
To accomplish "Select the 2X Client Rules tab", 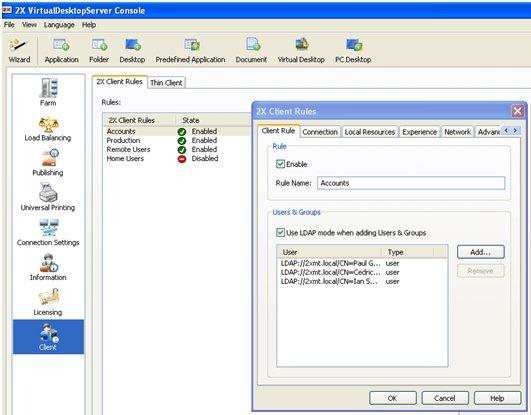I will coord(120,82).
